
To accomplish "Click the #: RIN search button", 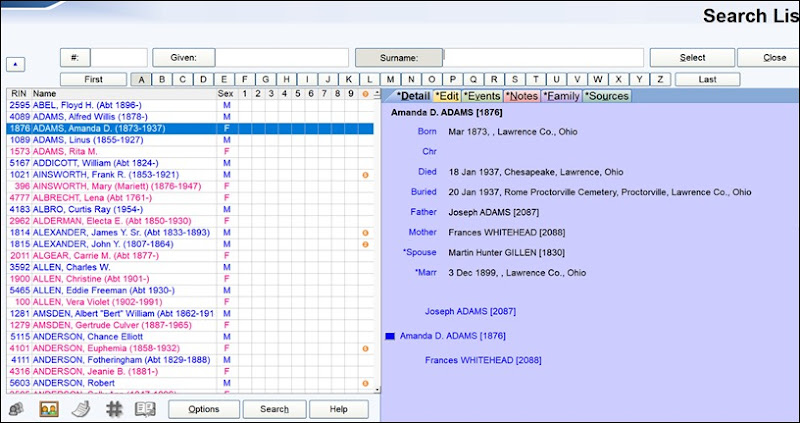I will pos(75,58).
